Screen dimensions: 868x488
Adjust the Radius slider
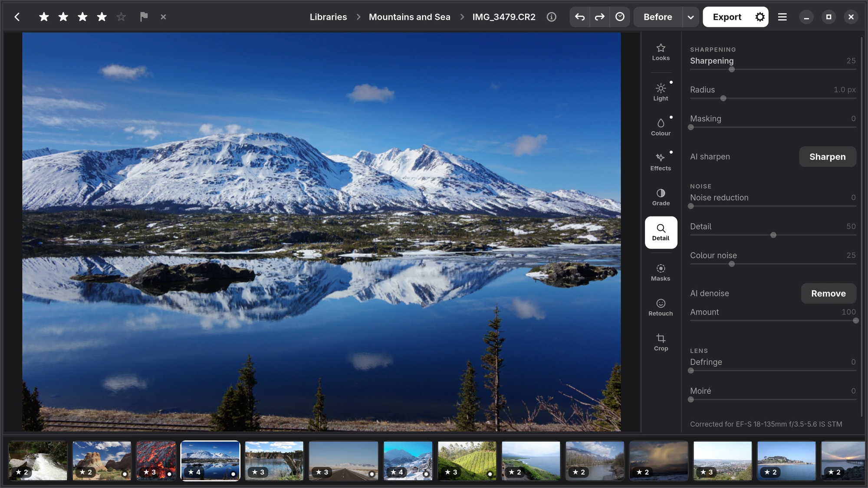click(x=773, y=98)
